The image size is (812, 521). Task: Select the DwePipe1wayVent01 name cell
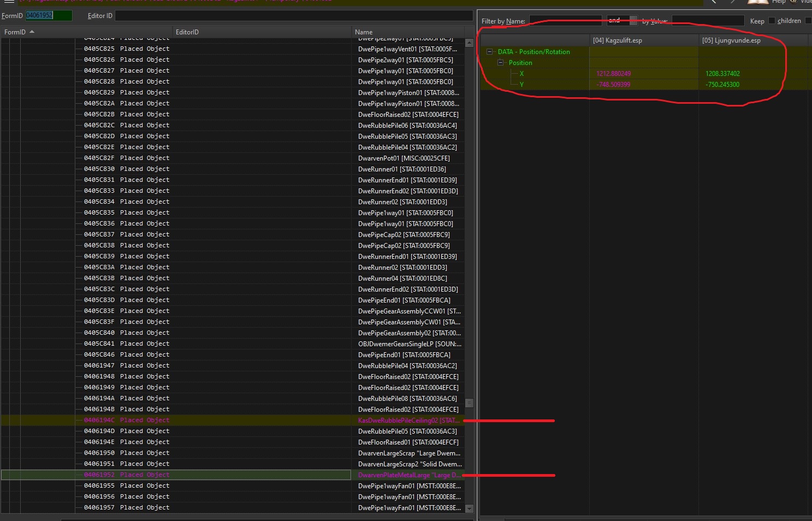point(407,49)
